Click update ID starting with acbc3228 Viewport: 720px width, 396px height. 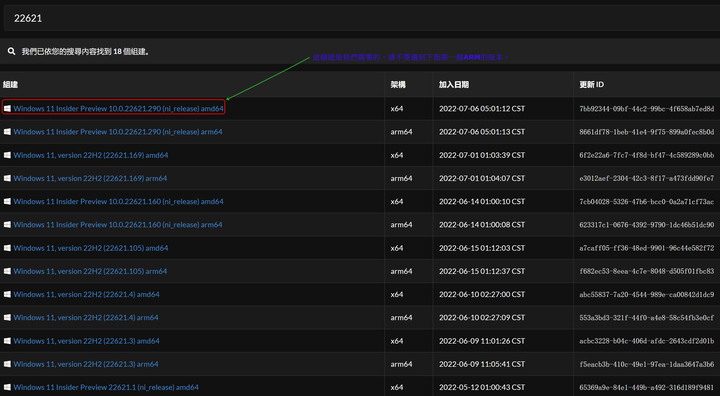pyautogui.click(x=647, y=341)
